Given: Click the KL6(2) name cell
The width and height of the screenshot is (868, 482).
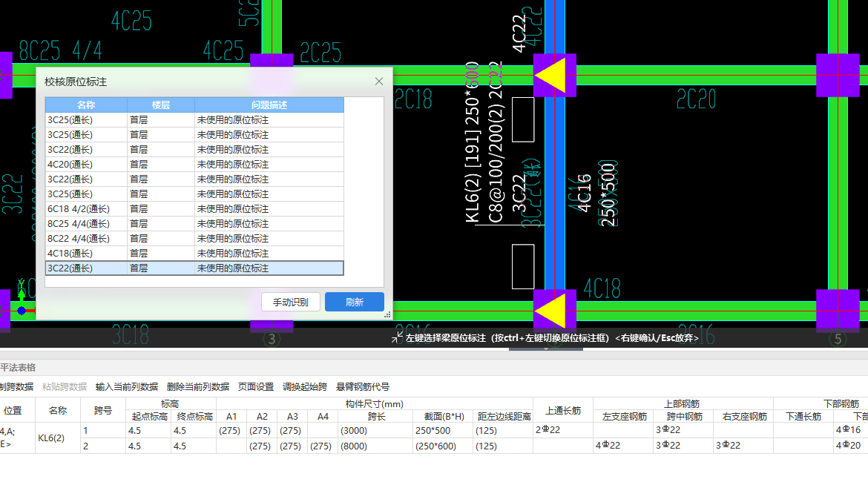Looking at the screenshot, I should coord(58,438).
